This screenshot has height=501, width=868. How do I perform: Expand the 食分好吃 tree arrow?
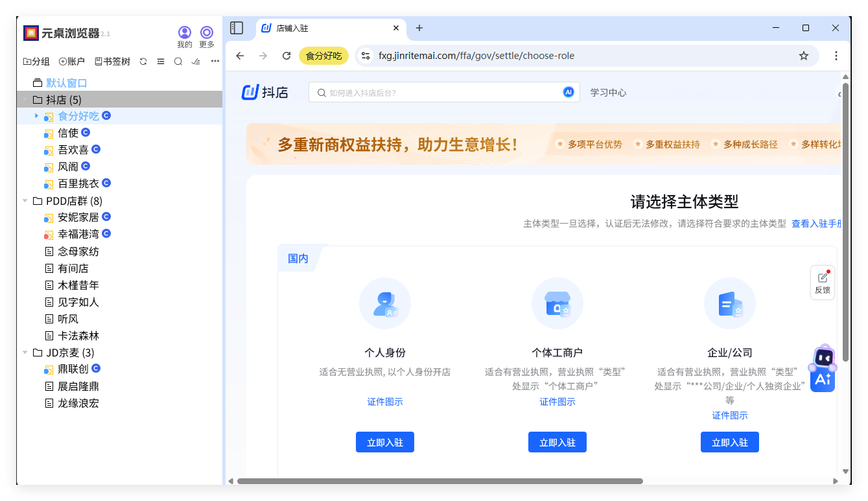click(x=36, y=116)
